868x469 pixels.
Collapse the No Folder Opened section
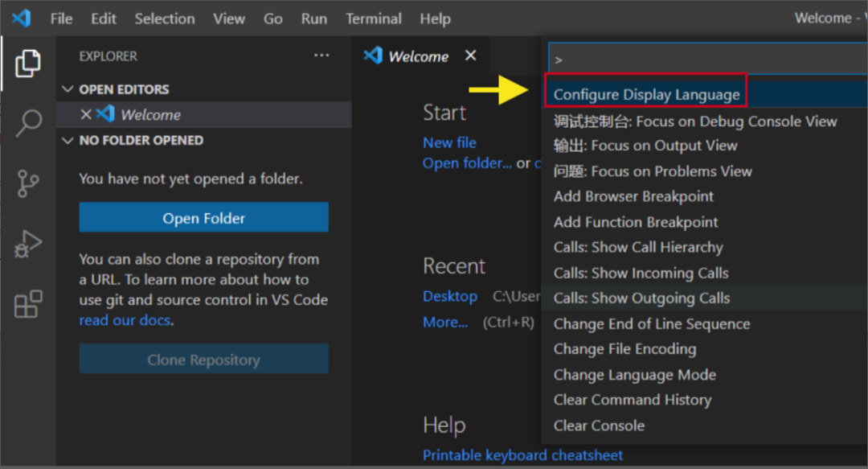[68, 140]
